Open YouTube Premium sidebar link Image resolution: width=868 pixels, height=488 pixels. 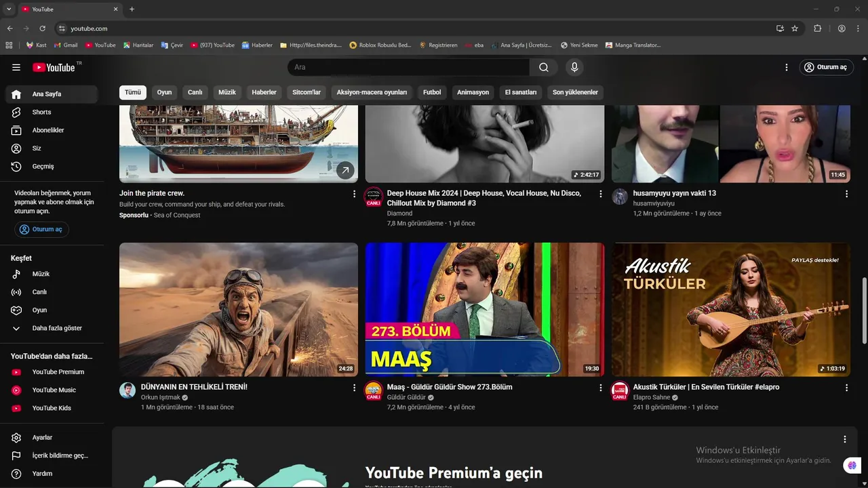click(x=52, y=372)
